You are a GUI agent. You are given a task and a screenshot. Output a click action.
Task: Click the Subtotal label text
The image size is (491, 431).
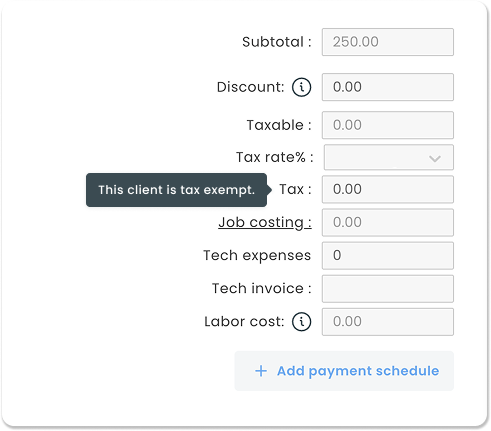pos(277,42)
